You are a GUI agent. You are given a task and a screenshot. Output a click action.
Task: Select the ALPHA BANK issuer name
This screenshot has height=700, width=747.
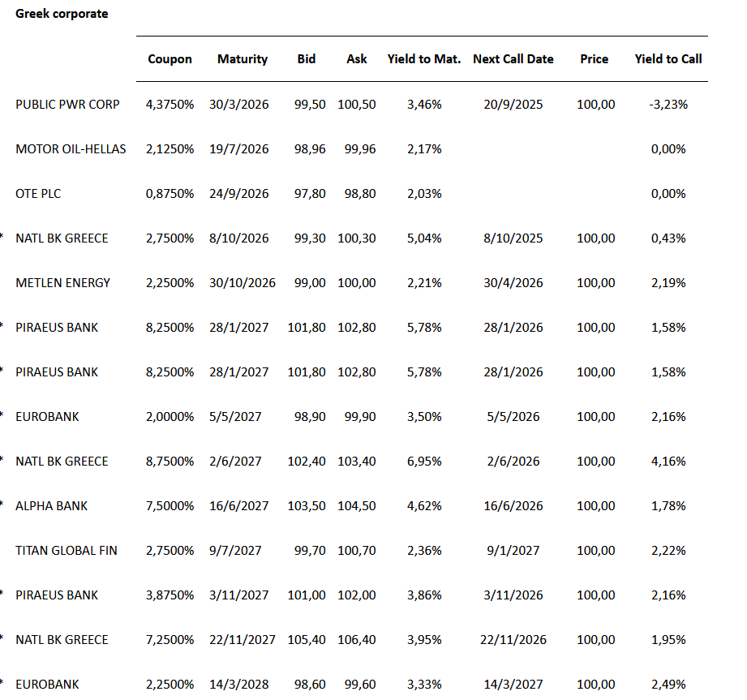coord(52,506)
